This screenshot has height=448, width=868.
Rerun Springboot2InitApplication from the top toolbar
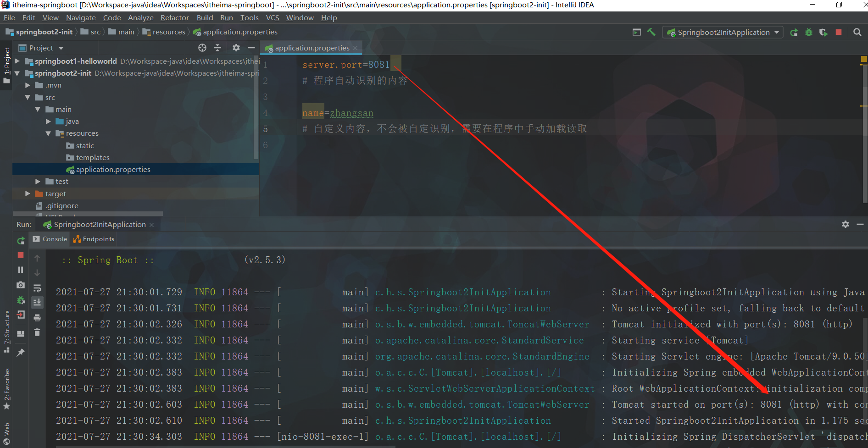coord(794,32)
